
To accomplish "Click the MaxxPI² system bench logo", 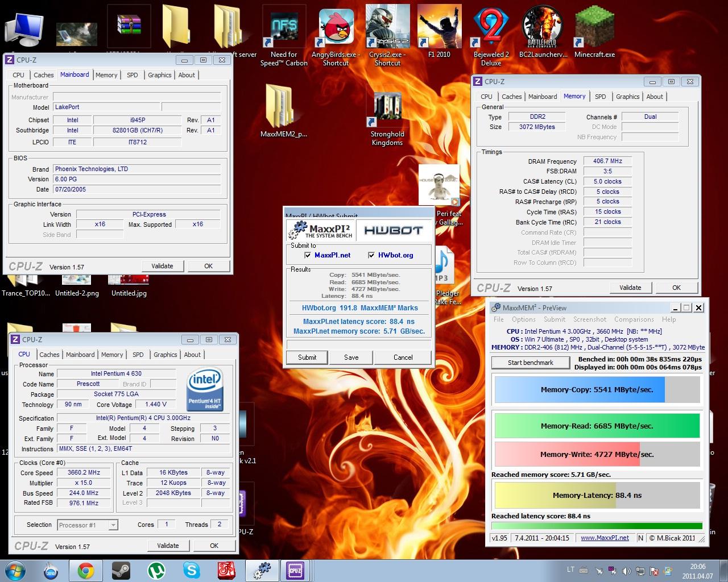I will (321, 230).
